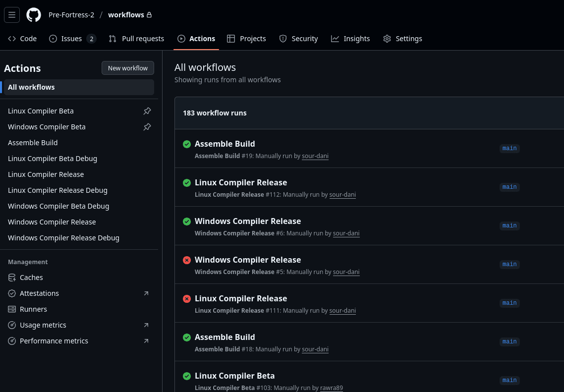The image size is (564, 392).
Task: Click main branch label of Assemble Build #19
Action: 509,148
